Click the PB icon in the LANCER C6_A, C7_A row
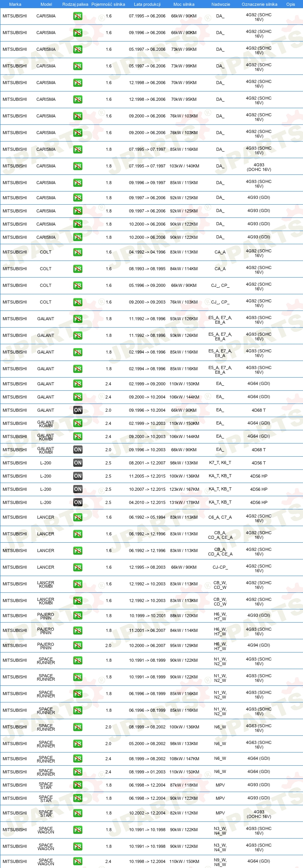The image size is (303, 868). coord(78,518)
